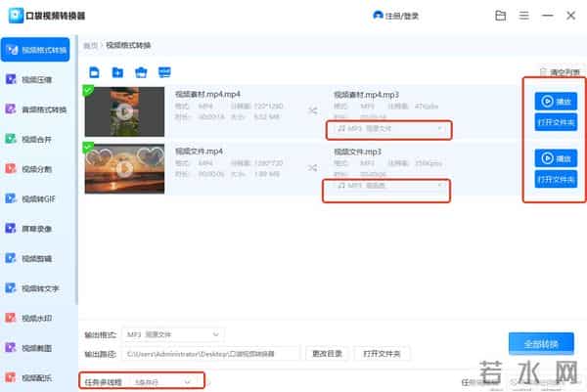
Task: Click the output name 视频素材.mp4.mp3
Action: tap(366, 95)
